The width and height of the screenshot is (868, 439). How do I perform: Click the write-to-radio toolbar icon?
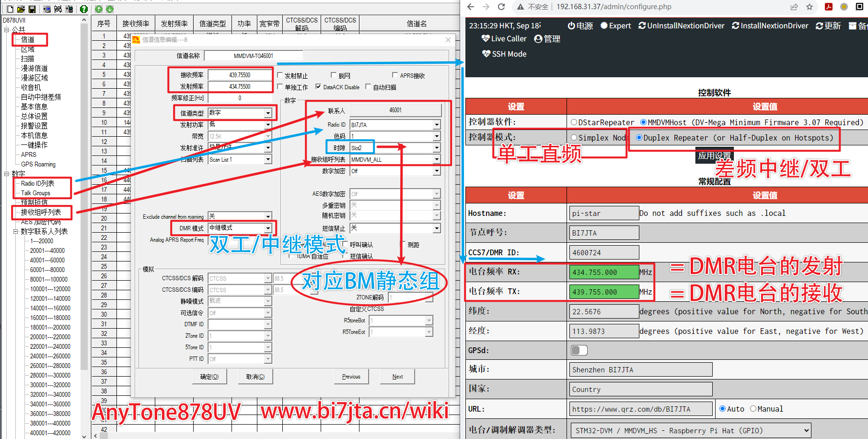(x=69, y=9)
